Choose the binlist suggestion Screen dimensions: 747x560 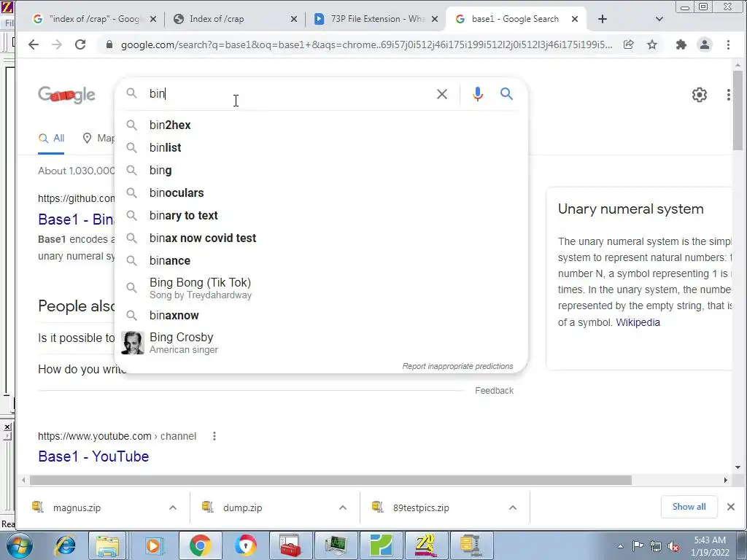322,147
